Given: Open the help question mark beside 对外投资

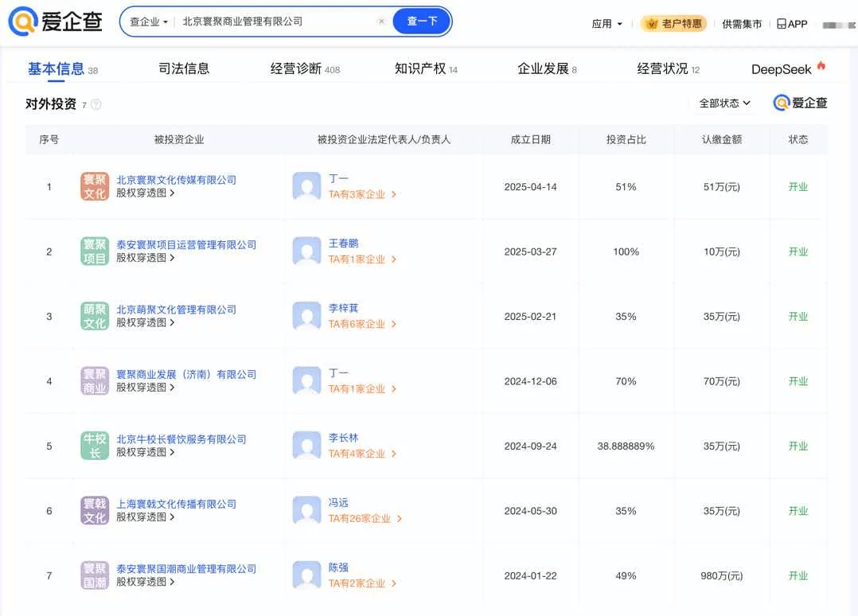Looking at the screenshot, I should coord(96,104).
